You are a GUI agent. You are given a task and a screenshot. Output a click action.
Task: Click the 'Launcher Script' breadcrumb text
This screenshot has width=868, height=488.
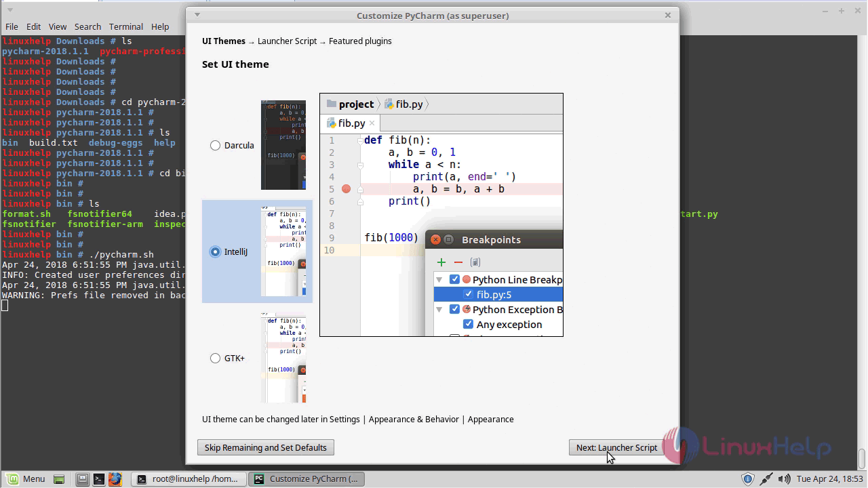287,41
